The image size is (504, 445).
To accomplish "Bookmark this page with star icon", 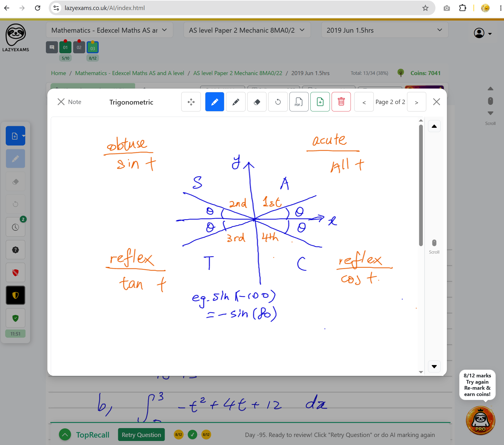I will tap(425, 8).
